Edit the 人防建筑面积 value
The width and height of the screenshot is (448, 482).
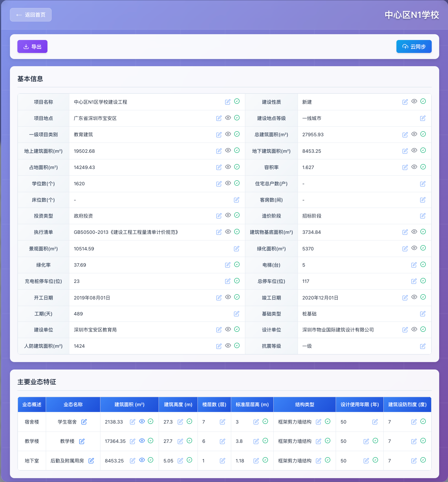(219, 346)
